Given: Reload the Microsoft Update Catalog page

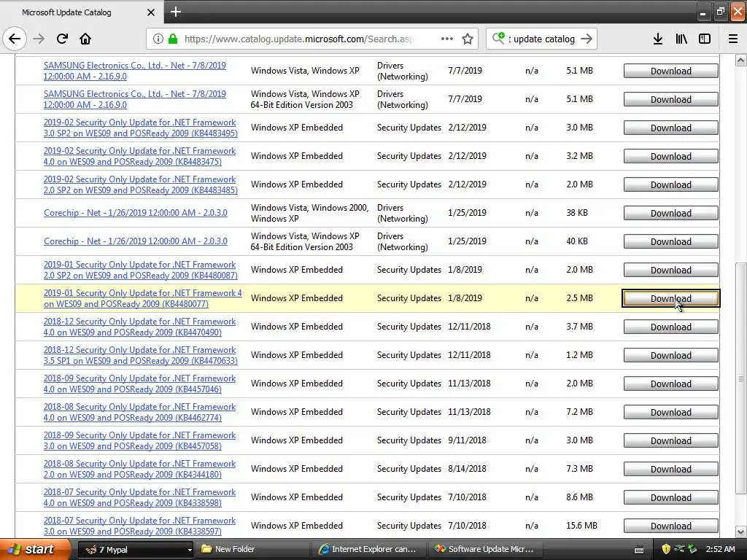Looking at the screenshot, I should (x=62, y=39).
